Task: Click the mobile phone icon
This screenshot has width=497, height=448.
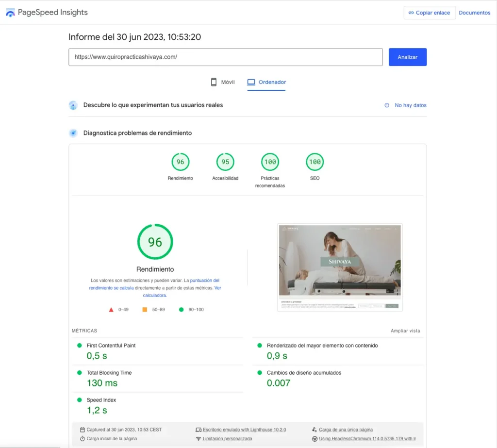Action: click(x=214, y=82)
